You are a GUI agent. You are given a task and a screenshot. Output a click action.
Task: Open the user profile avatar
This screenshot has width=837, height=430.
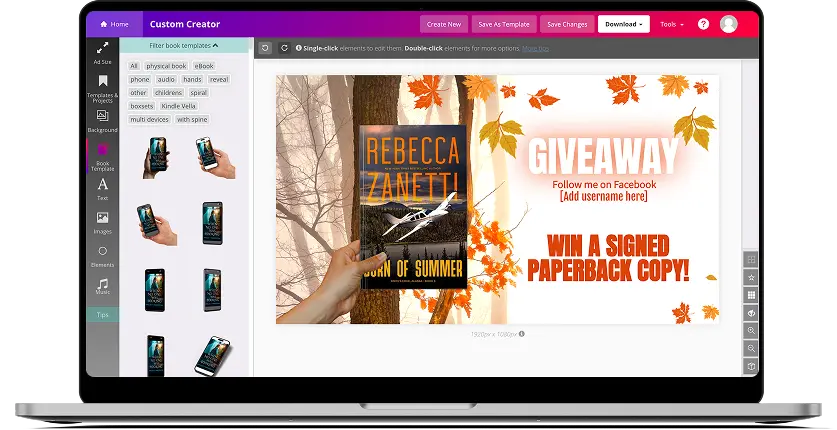[729, 24]
